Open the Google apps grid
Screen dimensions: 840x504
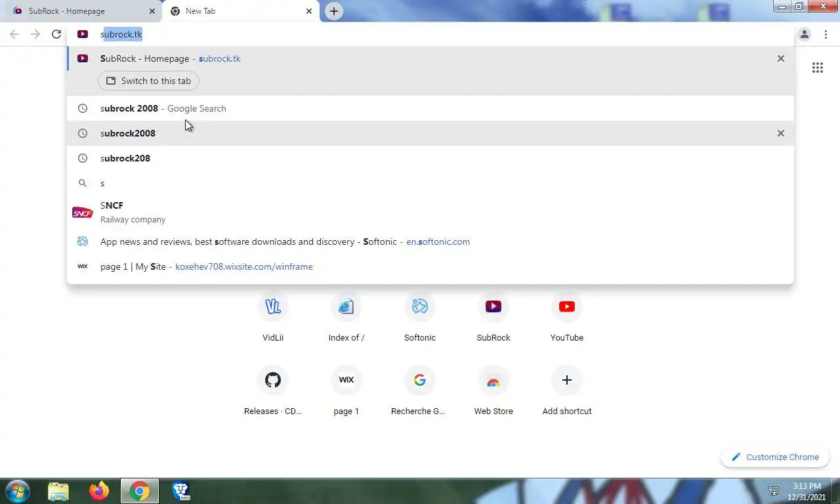tap(818, 68)
